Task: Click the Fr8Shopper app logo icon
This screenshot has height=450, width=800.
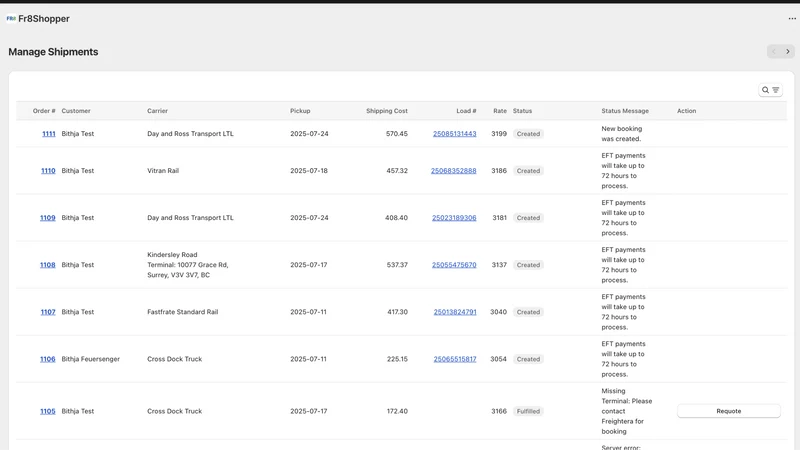Action: 11,18
